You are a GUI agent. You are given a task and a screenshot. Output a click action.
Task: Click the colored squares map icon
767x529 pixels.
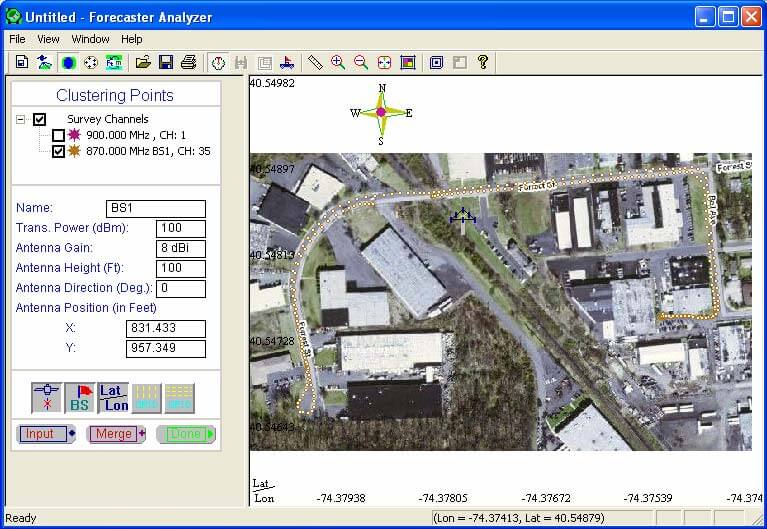click(407, 62)
